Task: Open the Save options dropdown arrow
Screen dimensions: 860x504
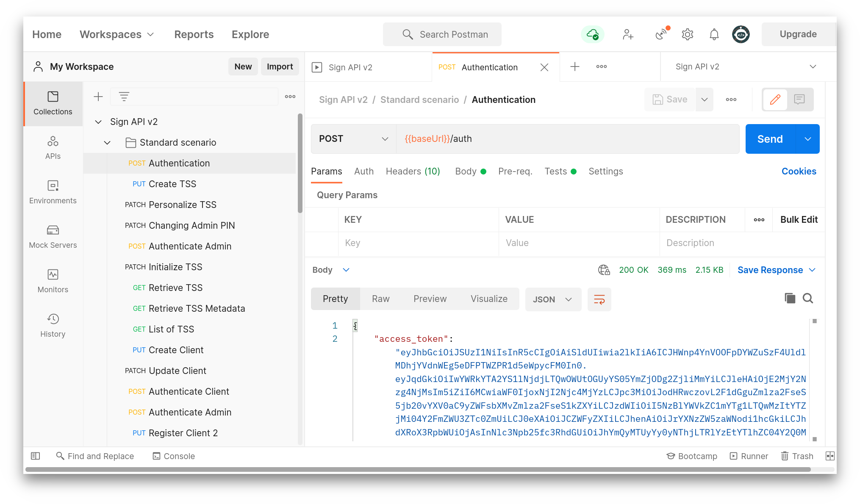Action: 704,100
